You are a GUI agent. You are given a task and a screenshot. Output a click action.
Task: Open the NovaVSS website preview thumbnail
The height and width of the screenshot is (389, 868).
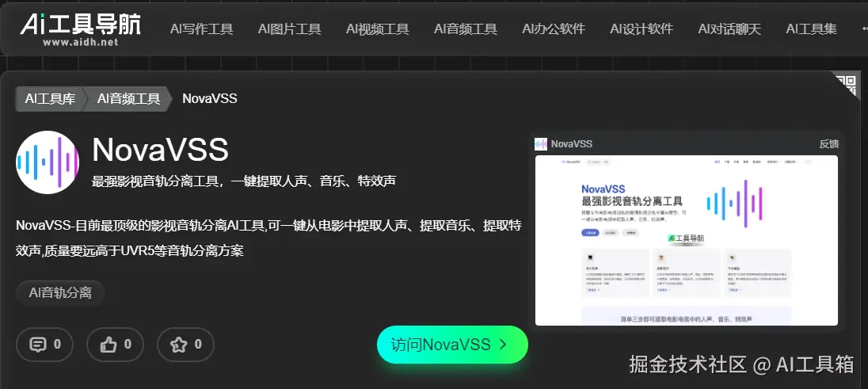(x=687, y=241)
